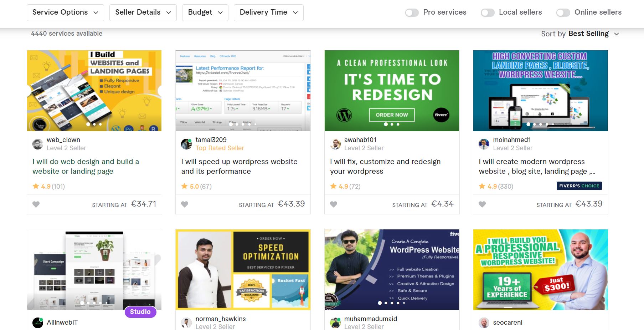Visit muhammadumaid seller name link

tap(371, 319)
